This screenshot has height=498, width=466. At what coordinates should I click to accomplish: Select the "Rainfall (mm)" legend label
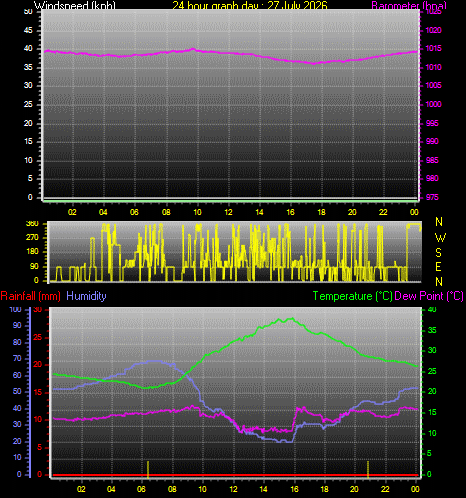(x=31, y=296)
